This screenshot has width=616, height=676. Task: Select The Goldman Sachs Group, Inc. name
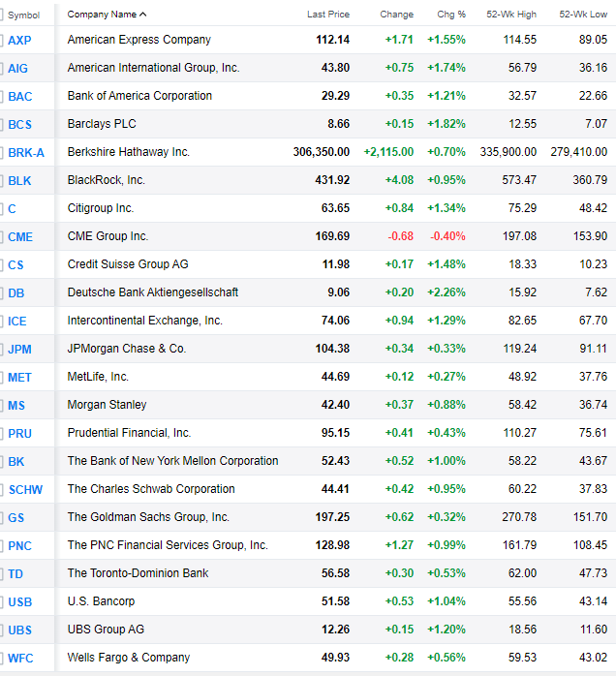(x=148, y=517)
